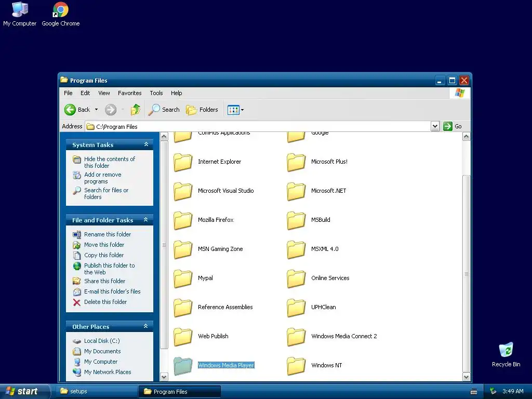Open the View menu
Screen dimensions: 532x399
pos(104,93)
